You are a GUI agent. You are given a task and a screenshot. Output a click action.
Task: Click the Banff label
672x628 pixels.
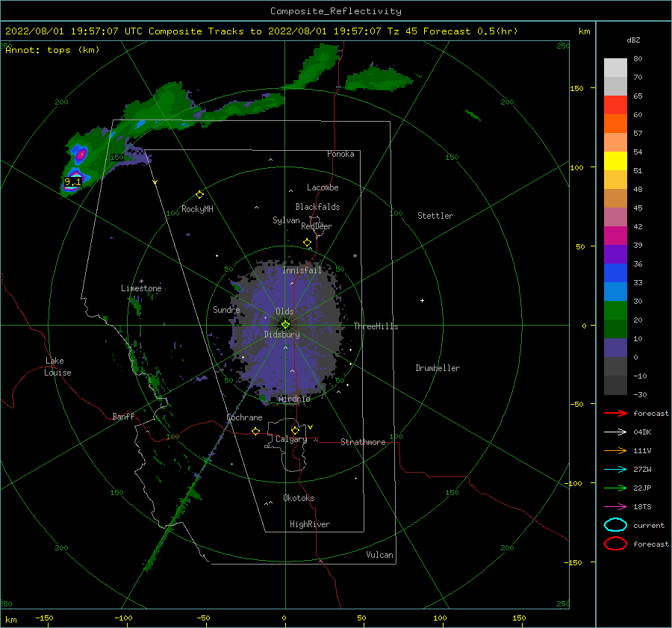point(123,416)
